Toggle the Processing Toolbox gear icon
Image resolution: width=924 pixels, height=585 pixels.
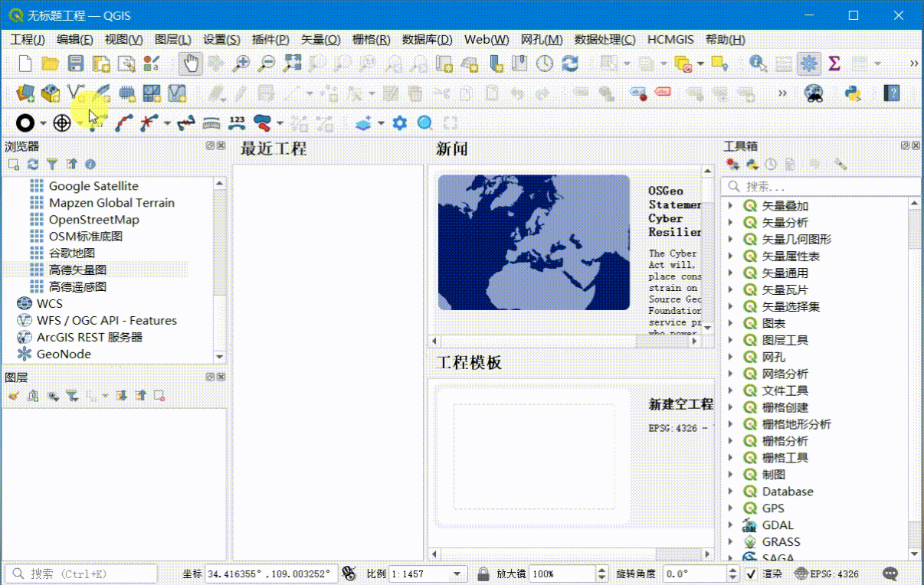[x=808, y=64]
